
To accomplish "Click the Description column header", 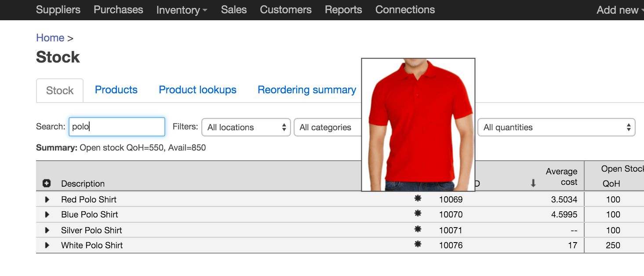I will point(83,184).
